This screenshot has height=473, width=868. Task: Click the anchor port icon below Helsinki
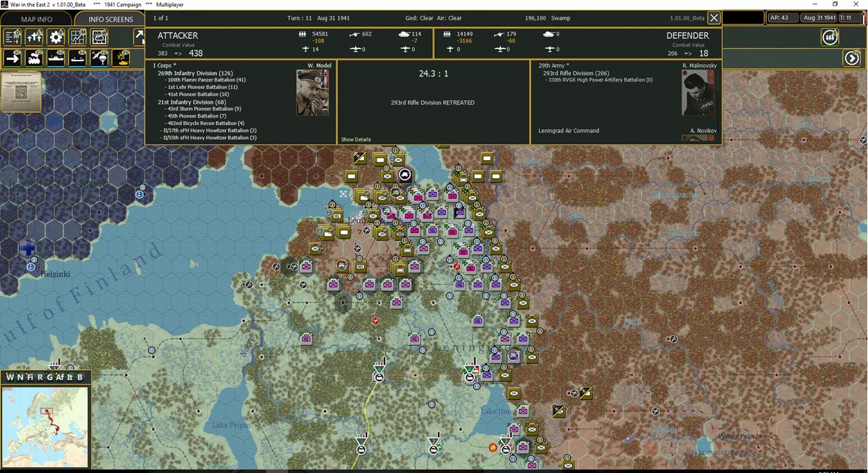[x=31, y=266]
